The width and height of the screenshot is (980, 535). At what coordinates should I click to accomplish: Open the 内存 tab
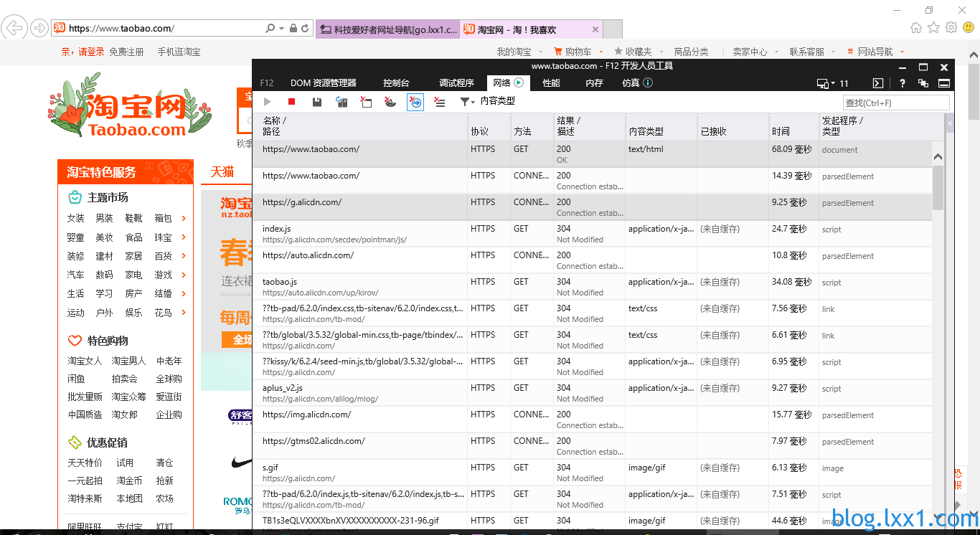[x=594, y=82]
